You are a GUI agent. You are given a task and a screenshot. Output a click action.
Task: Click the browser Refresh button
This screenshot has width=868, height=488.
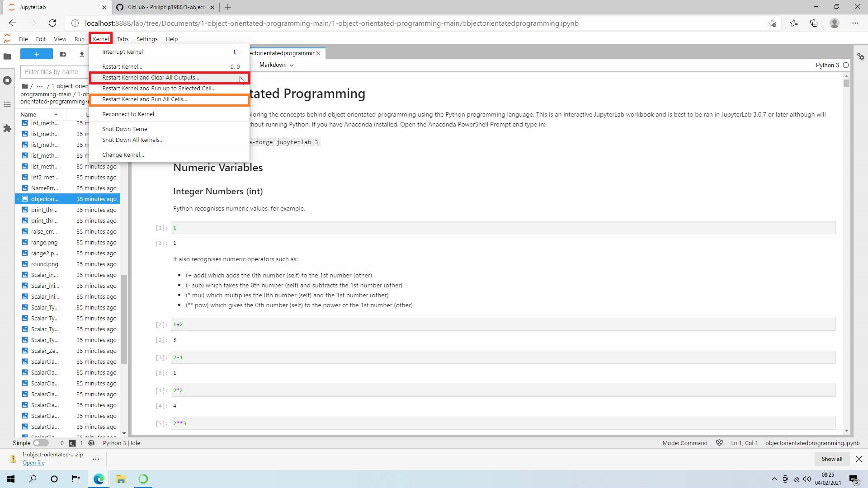[52, 23]
